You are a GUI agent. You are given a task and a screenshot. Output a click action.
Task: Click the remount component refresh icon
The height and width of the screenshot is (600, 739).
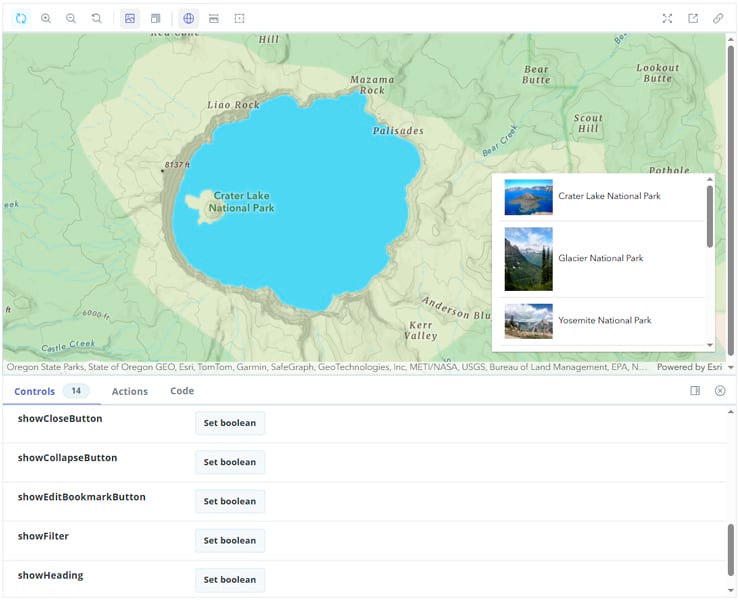coord(21,18)
